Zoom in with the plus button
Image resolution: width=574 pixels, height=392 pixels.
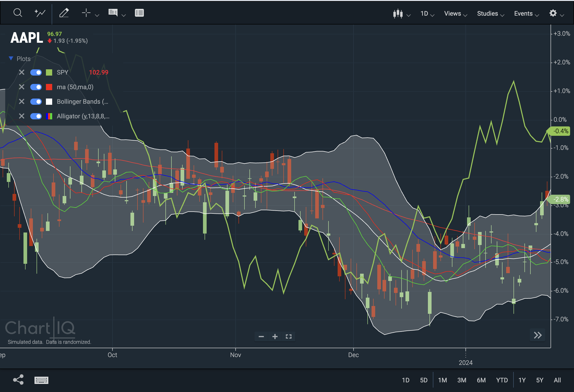[275, 336]
